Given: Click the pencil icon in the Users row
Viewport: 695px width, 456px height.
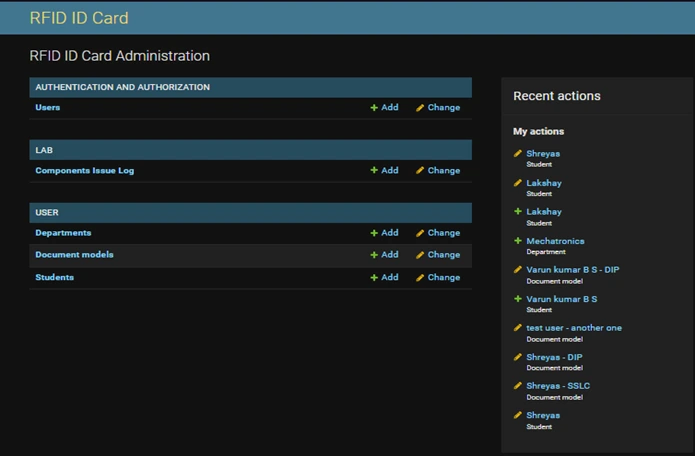Looking at the screenshot, I should (420, 108).
